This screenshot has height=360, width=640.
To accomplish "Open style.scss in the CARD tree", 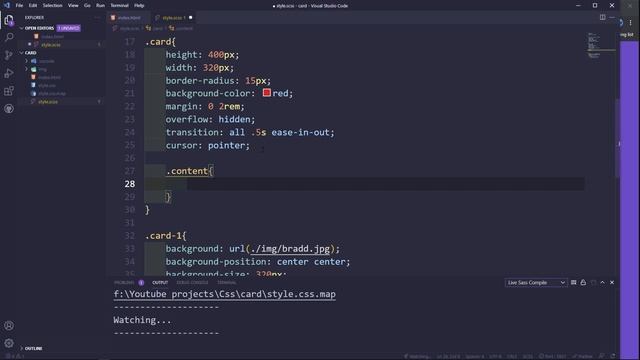I will (x=48, y=102).
